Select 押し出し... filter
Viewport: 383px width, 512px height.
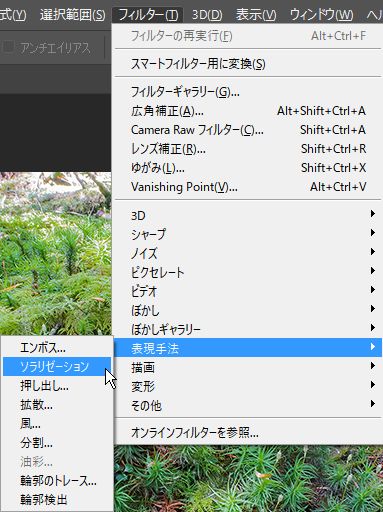tap(57, 386)
